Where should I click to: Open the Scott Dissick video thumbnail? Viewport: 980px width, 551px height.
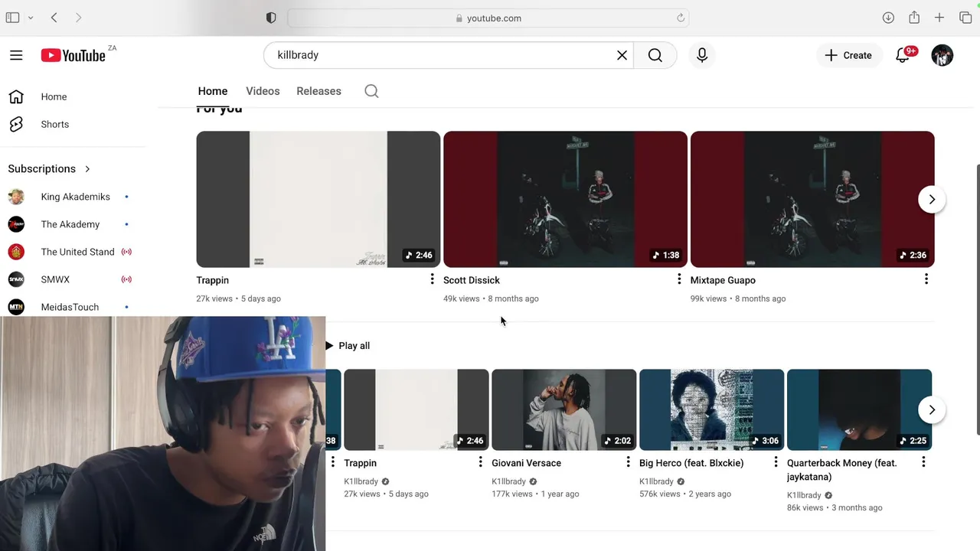click(x=565, y=199)
